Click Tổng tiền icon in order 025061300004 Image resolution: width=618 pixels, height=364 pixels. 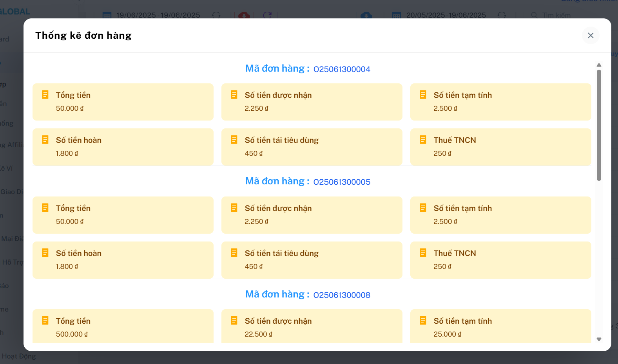pos(45,95)
